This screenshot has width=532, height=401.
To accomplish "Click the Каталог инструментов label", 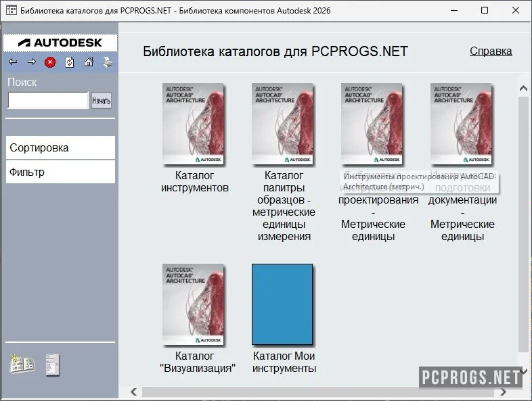I will 194,182.
